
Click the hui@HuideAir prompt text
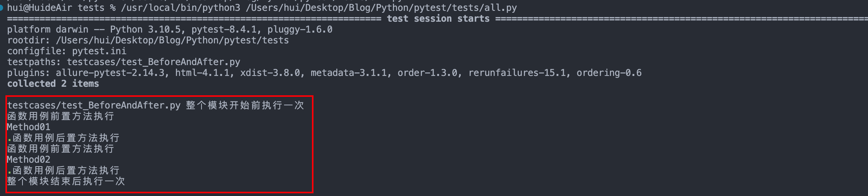pyautogui.click(x=40, y=8)
